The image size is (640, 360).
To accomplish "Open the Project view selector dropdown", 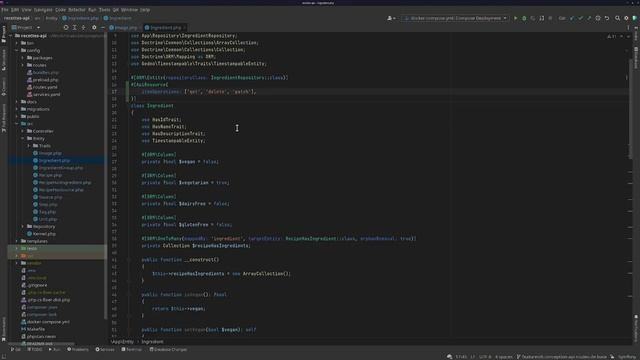I will (26, 27).
